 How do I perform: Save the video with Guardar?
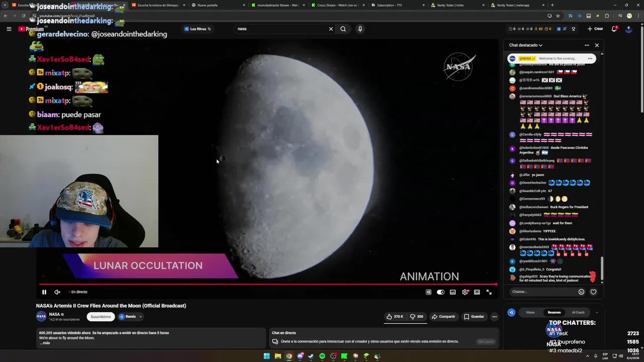474,317
